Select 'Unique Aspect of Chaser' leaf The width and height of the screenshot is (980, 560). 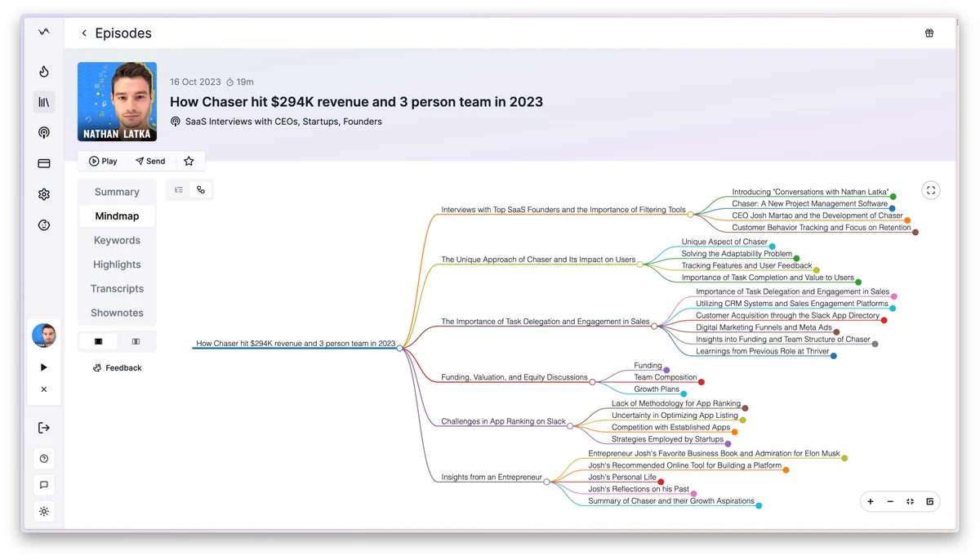point(724,242)
